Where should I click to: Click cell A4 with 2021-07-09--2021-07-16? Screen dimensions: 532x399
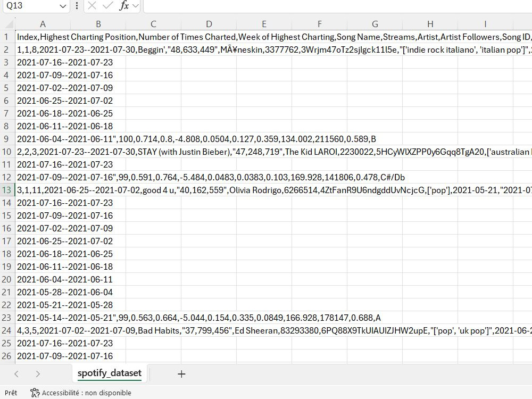pos(43,76)
